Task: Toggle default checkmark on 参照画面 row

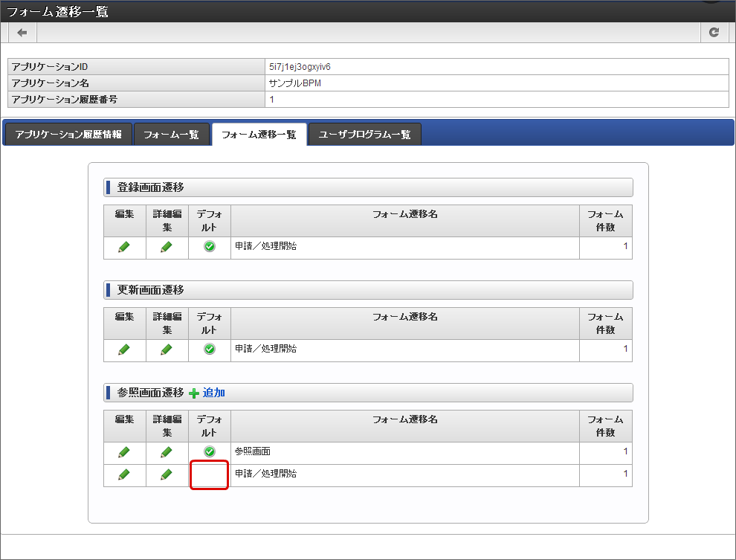Action: [210, 451]
